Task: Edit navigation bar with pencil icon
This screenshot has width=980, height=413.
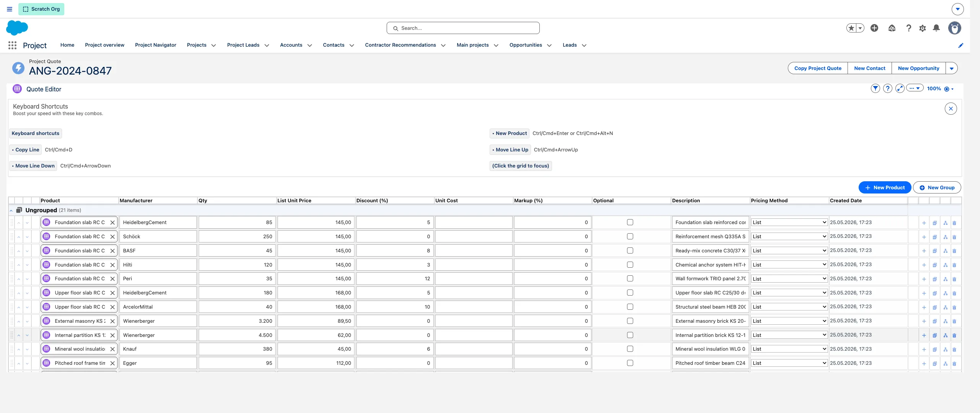Action: (960, 46)
